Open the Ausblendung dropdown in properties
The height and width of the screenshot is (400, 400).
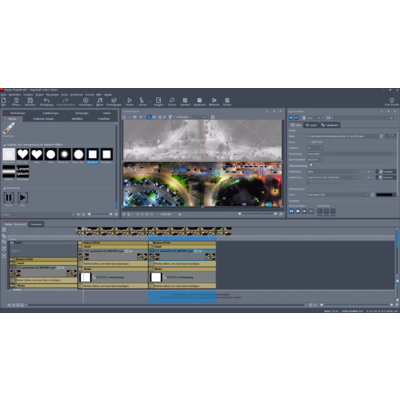click(331, 178)
